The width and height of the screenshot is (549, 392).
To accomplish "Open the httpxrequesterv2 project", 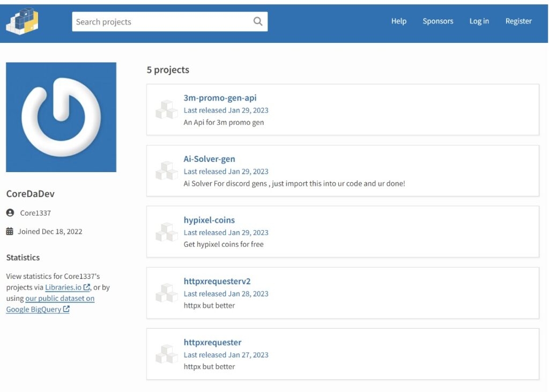I will 217,282.
